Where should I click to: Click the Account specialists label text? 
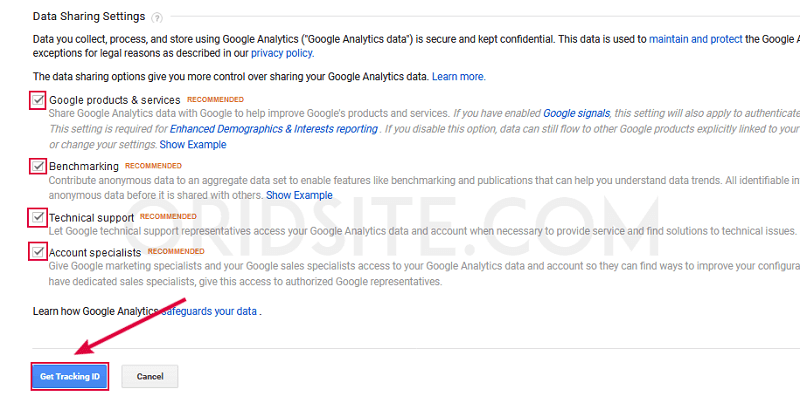(x=97, y=253)
